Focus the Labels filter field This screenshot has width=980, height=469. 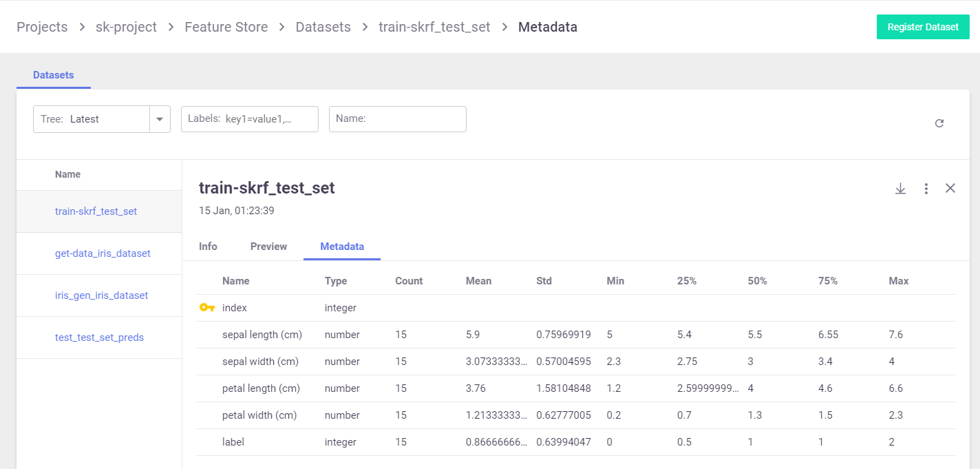coord(250,119)
